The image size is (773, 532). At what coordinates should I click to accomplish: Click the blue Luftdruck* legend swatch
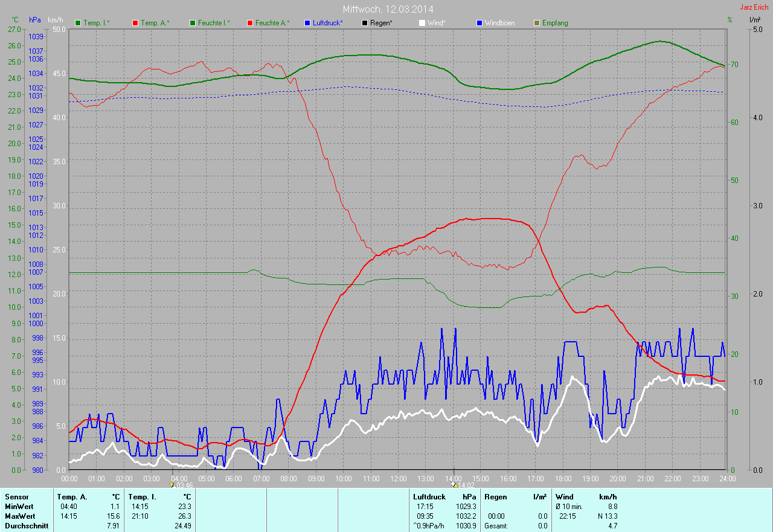pos(307,23)
